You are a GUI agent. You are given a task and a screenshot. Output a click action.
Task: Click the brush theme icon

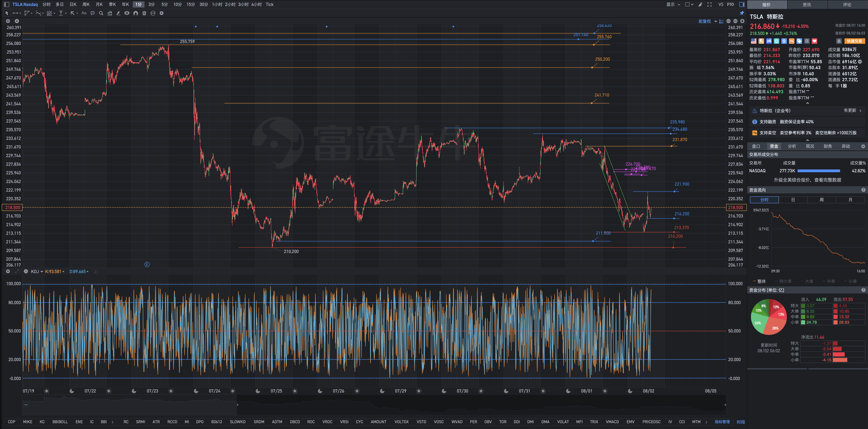coord(701,4)
